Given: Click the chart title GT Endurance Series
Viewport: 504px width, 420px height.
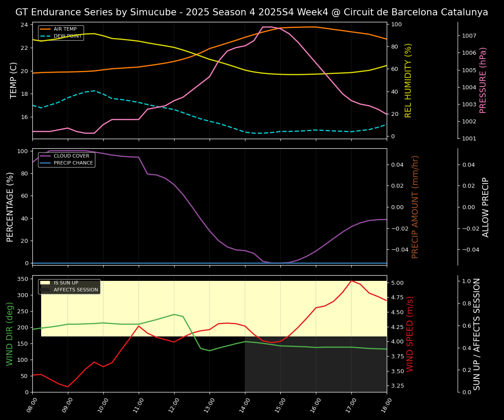Looking at the screenshot, I should (252, 12).
